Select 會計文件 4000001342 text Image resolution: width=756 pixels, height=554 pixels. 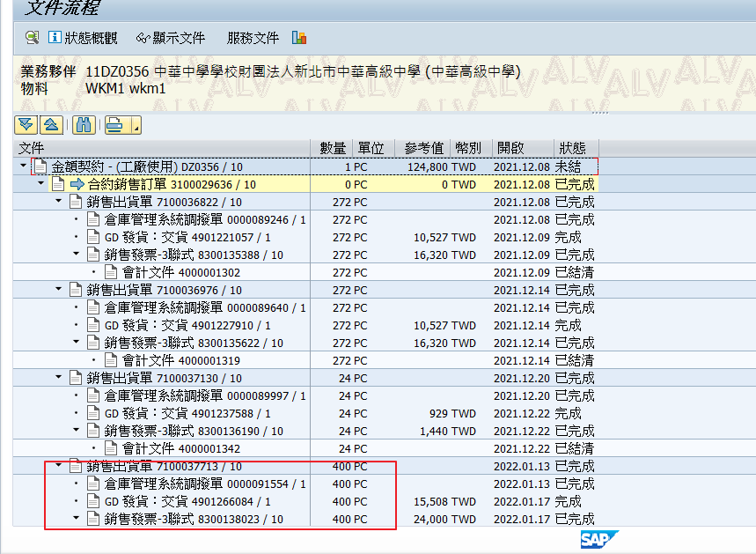click(x=180, y=449)
